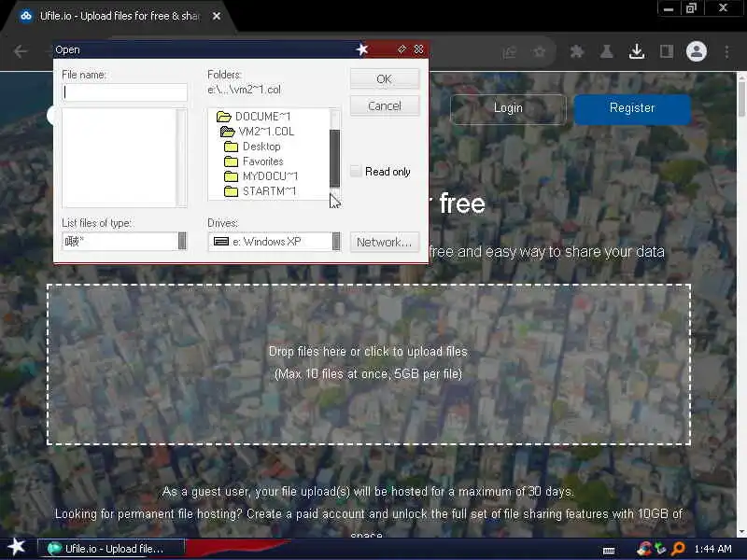The height and width of the screenshot is (560, 747).
Task: Bookmark page with star icon in address bar
Action: tap(540, 51)
